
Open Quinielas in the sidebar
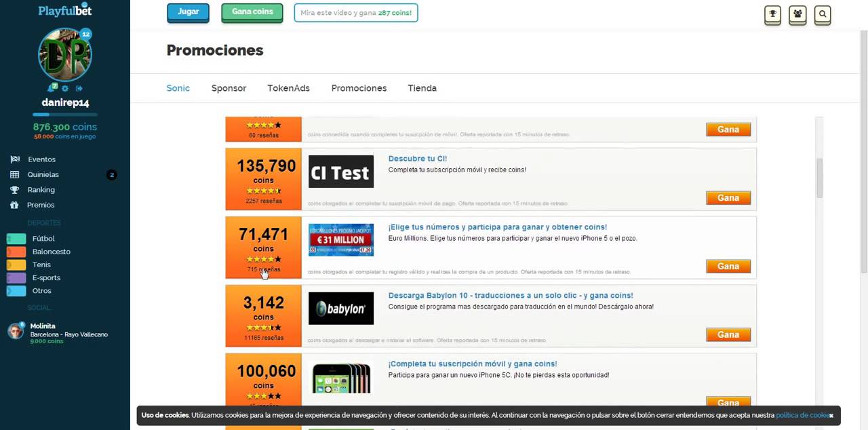(x=43, y=174)
